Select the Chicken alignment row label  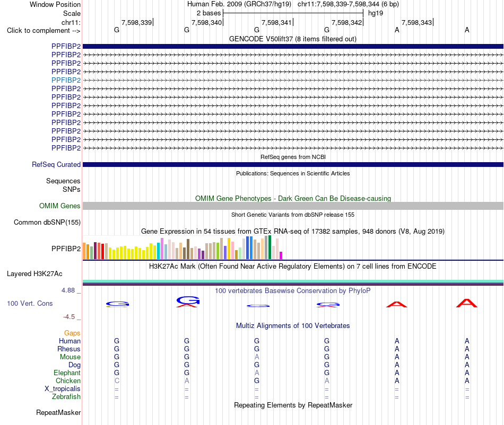click(68, 380)
